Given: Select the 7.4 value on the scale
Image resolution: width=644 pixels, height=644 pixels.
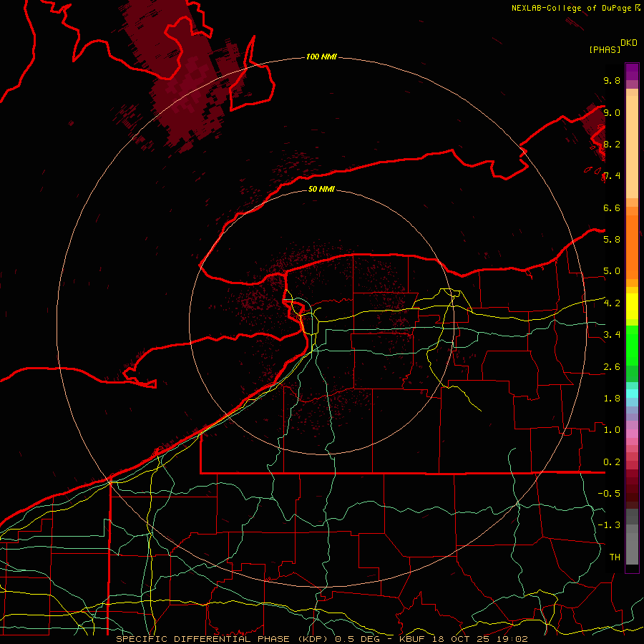Looking at the screenshot, I should (612, 176).
